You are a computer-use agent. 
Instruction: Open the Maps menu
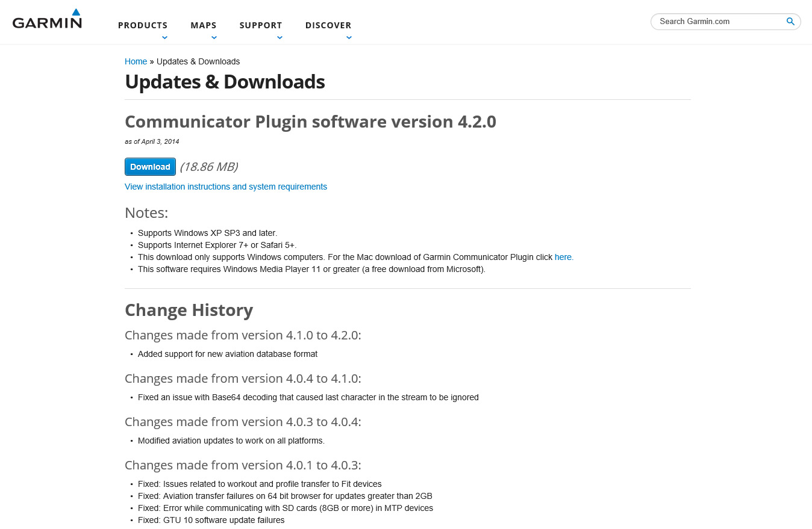(x=204, y=25)
